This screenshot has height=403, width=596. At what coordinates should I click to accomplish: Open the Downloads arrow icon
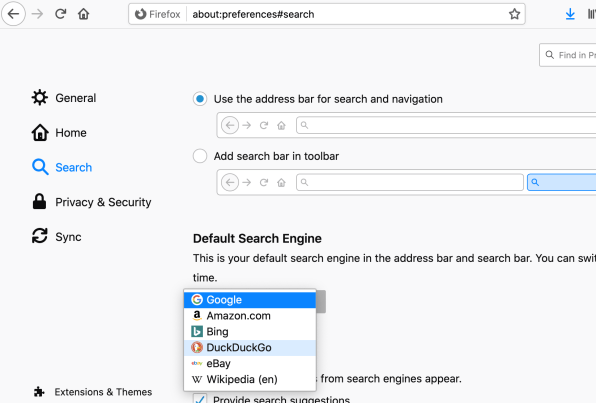coord(570,14)
